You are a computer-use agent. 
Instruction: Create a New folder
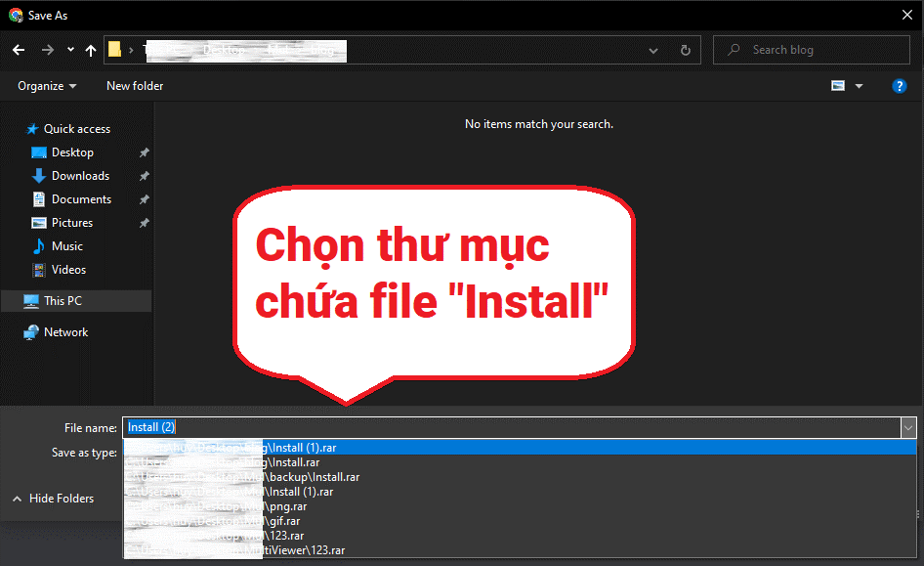tap(135, 86)
